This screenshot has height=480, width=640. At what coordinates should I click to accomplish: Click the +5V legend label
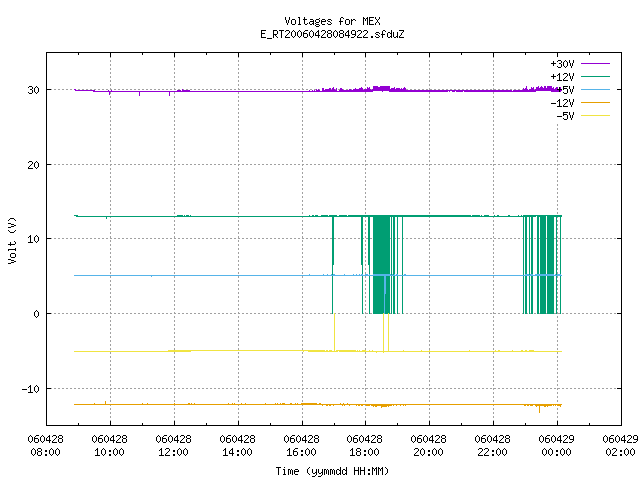tap(565, 90)
